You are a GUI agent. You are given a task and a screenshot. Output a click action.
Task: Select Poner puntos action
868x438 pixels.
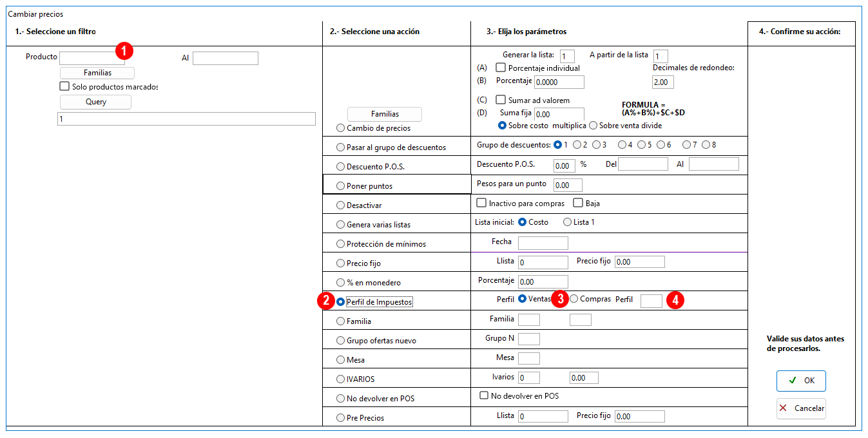[340, 186]
